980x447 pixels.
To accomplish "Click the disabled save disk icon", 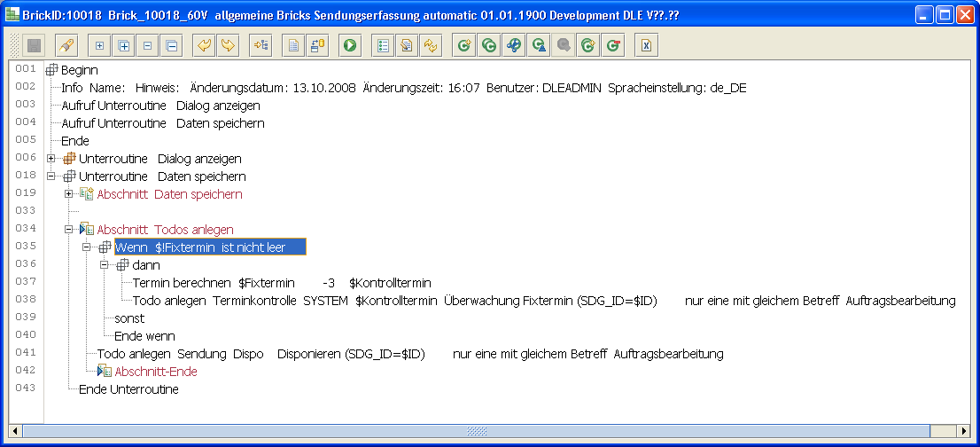I will coord(34,45).
